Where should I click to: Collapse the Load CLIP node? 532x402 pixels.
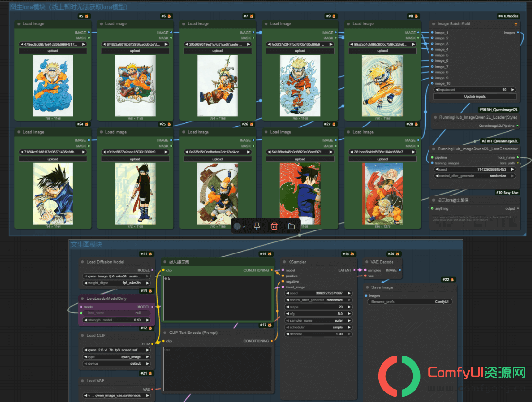tap(82, 335)
